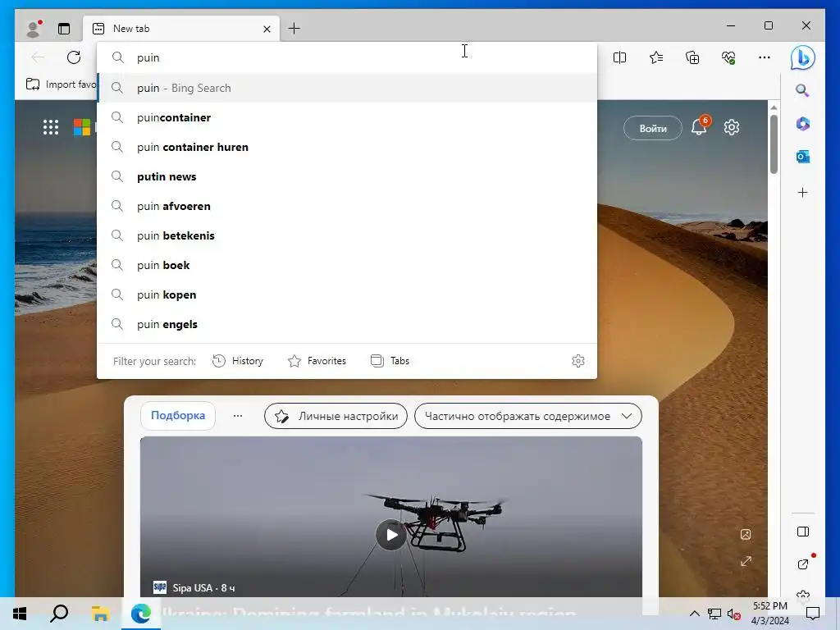Open Microsoft 365 sidebar icon
The image size is (840, 630).
pyautogui.click(x=802, y=124)
